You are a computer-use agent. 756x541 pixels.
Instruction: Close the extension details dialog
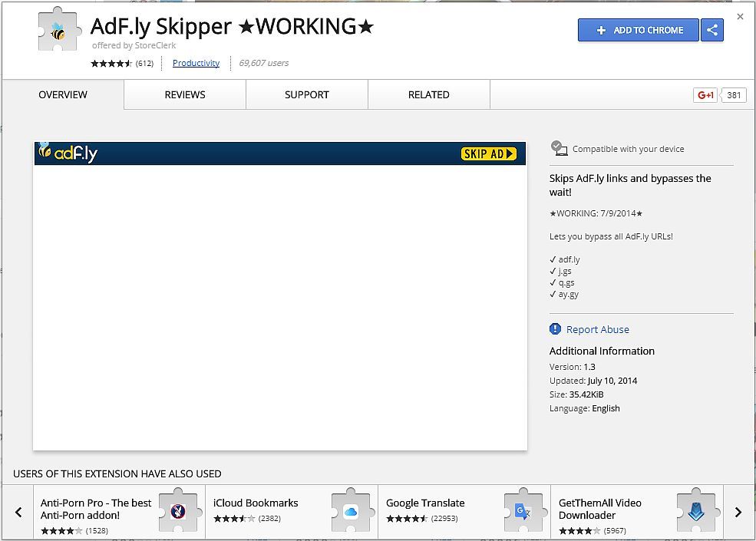740,17
